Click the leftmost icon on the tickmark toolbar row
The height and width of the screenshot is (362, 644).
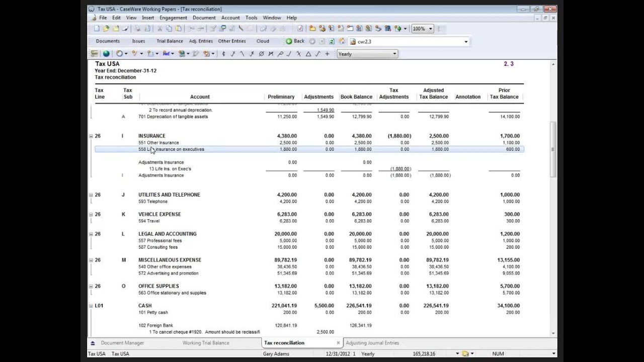(x=94, y=54)
